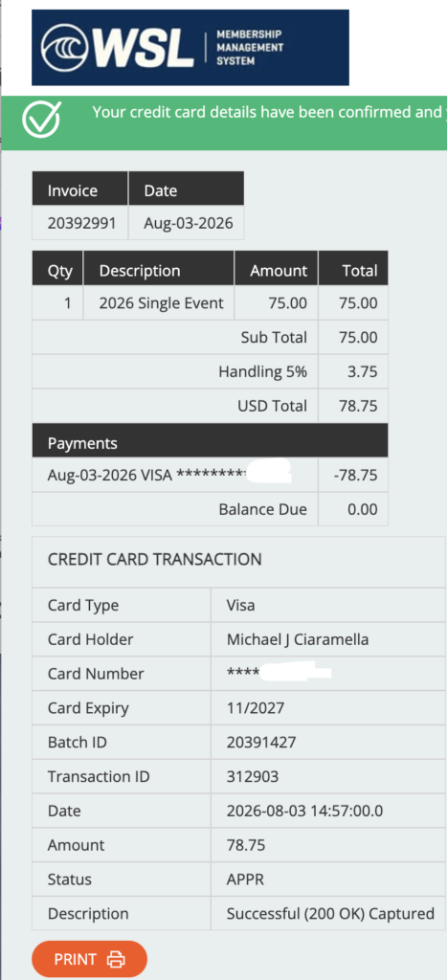This screenshot has height=980, width=447.
Task: Click the orange PRINT button
Action: coord(89,959)
